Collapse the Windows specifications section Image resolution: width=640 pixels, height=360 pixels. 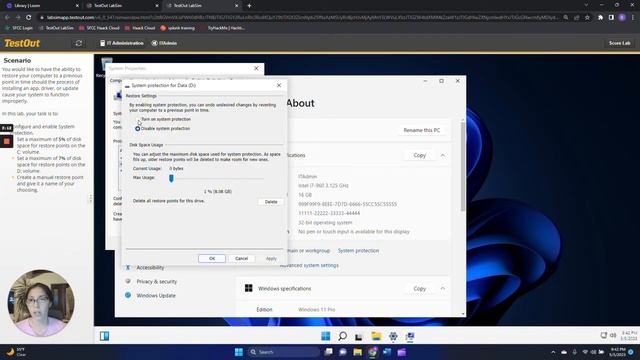(442, 289)
